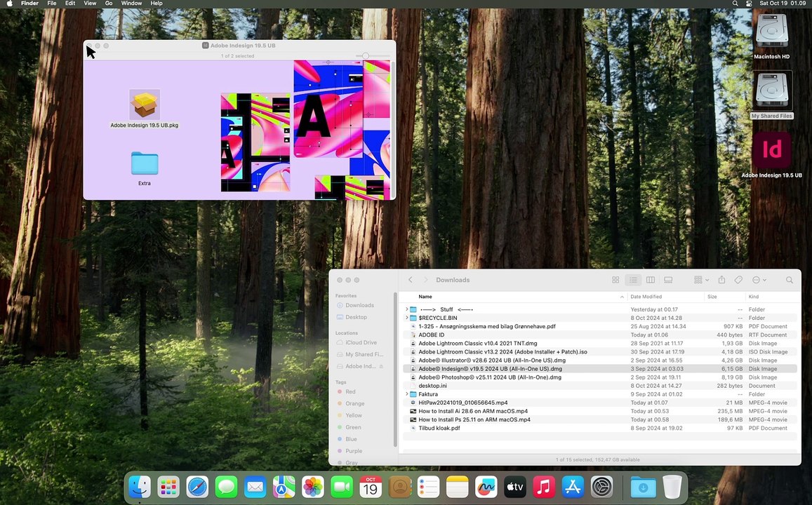The width and height of the screenshot is (812, 505).
Task: Open Calendar from the Dock
Action: (x=371, y=487)
